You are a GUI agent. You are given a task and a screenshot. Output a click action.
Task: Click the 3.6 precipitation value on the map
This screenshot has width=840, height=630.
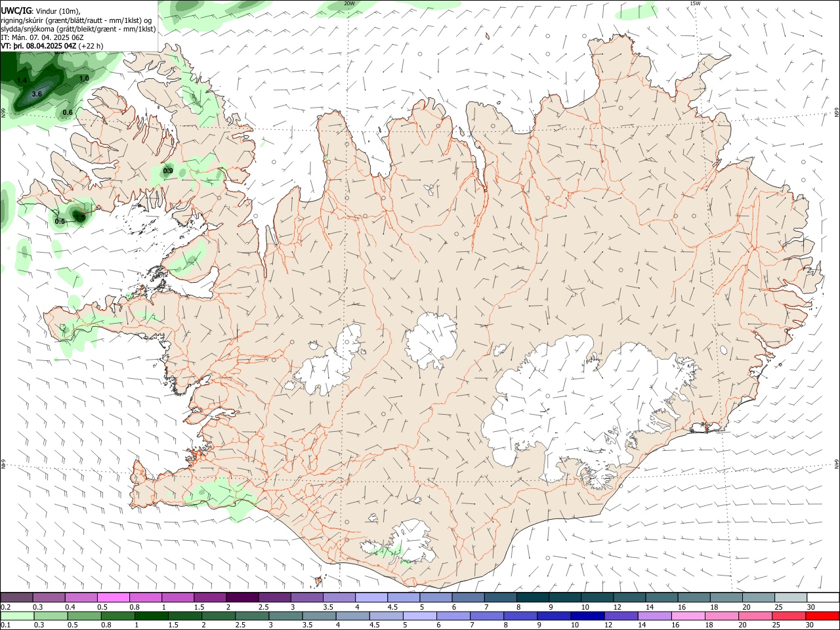(37, 94)
